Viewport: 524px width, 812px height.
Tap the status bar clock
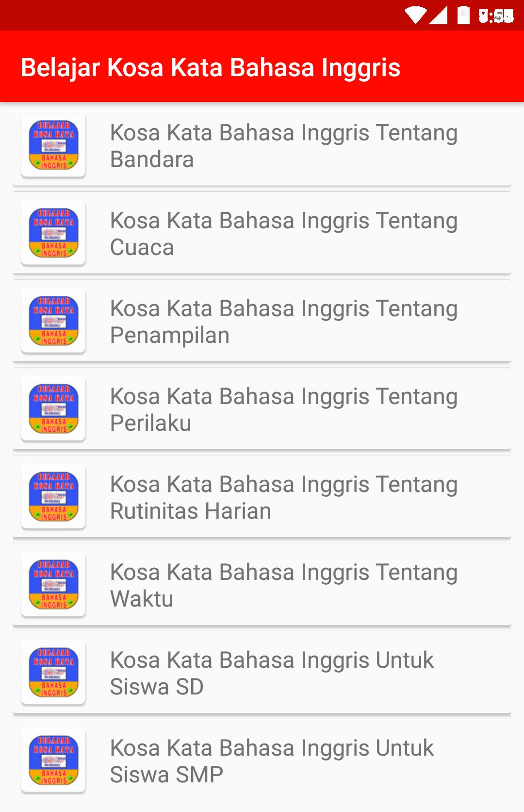click(x=496, y=16)
